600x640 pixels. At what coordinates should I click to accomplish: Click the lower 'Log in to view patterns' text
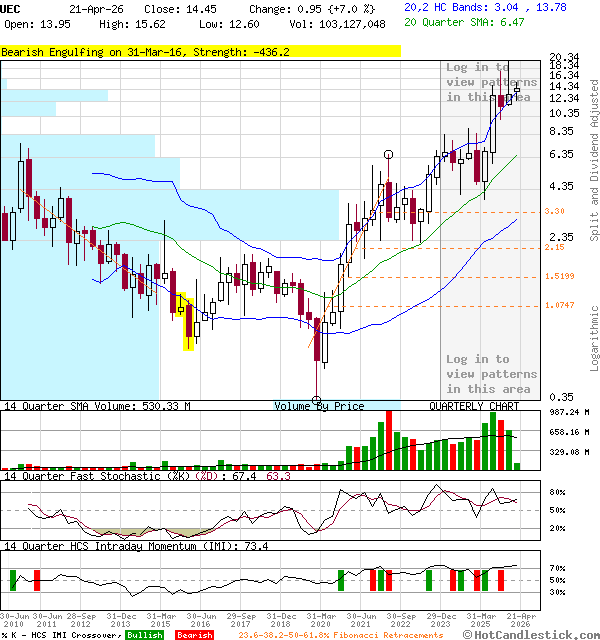pos(491,373)
